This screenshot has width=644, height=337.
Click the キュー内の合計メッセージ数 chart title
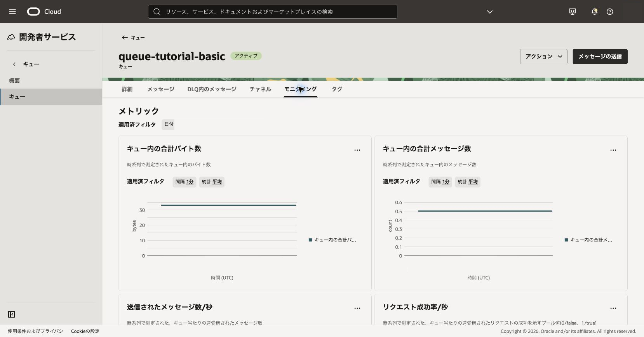[427, 149]
